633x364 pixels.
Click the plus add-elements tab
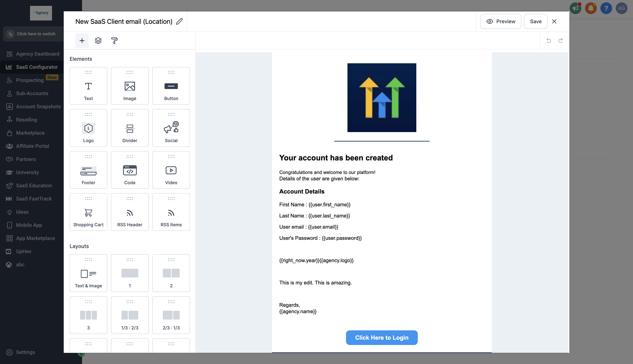(x=82, y=40)
